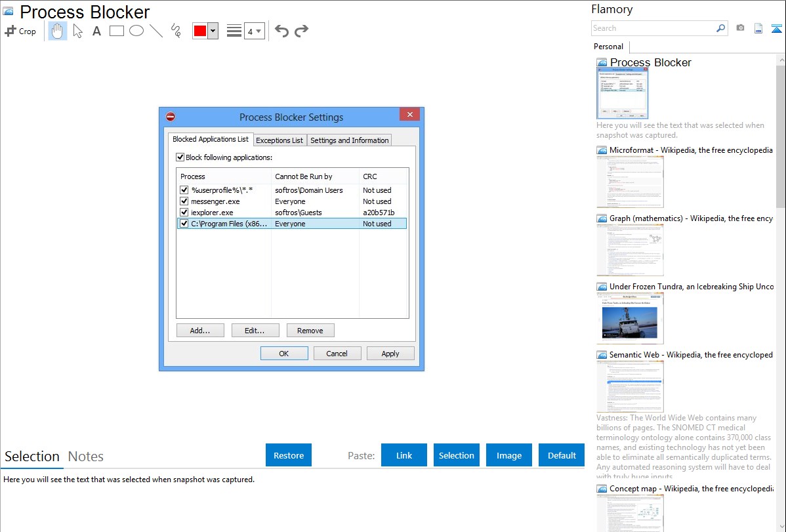Click the small icon beside Semantic Web title
786x532 pixels.
[x=602, y=355]
